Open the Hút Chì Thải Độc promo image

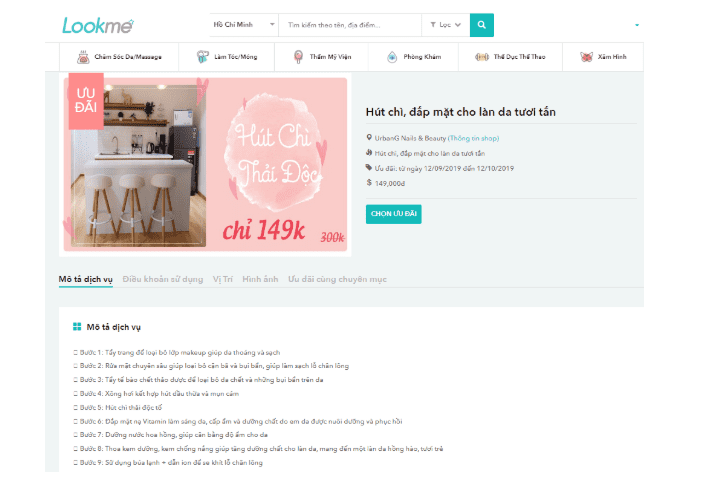click(x=205, y=164)
